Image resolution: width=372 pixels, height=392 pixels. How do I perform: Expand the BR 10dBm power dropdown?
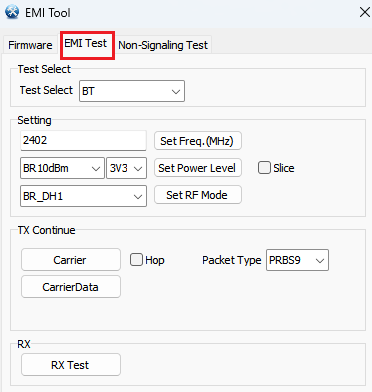tap(62, 168)
